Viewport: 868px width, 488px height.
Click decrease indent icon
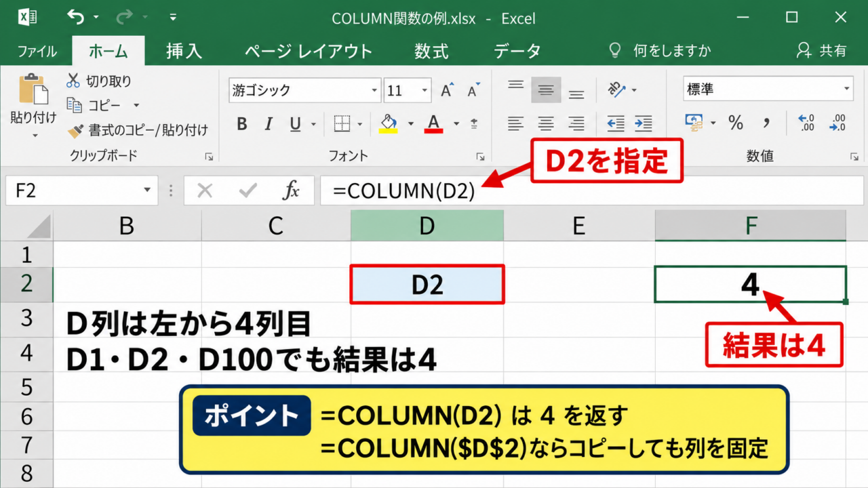615,124
